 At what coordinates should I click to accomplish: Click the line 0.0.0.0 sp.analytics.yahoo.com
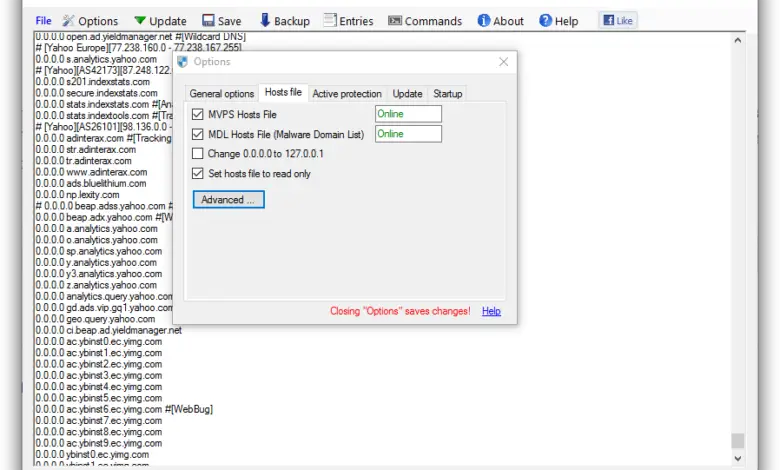click(98, 251)
